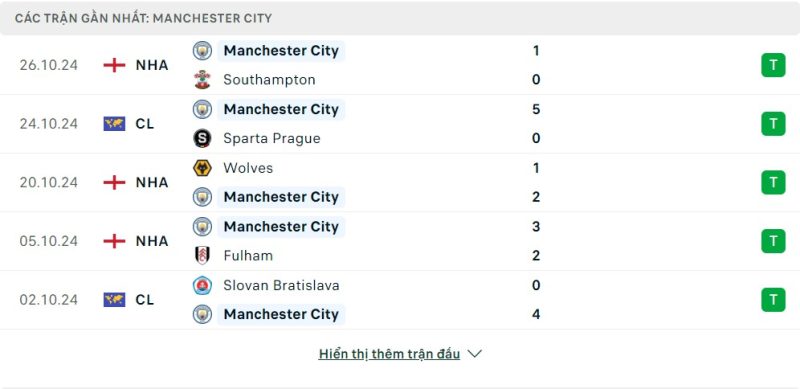Select the Slovan Bratislava team name
Screen dimensions: 800x389
281,285
